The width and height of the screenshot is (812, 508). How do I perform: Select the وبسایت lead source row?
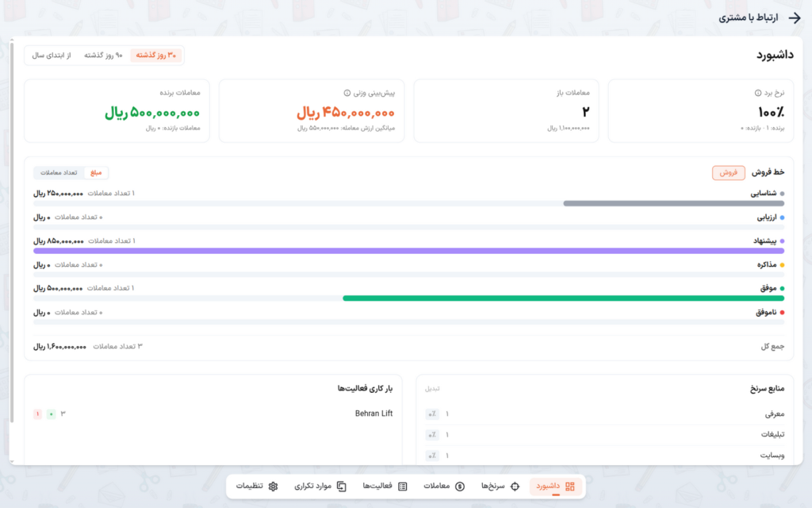(x=605, y=455)
